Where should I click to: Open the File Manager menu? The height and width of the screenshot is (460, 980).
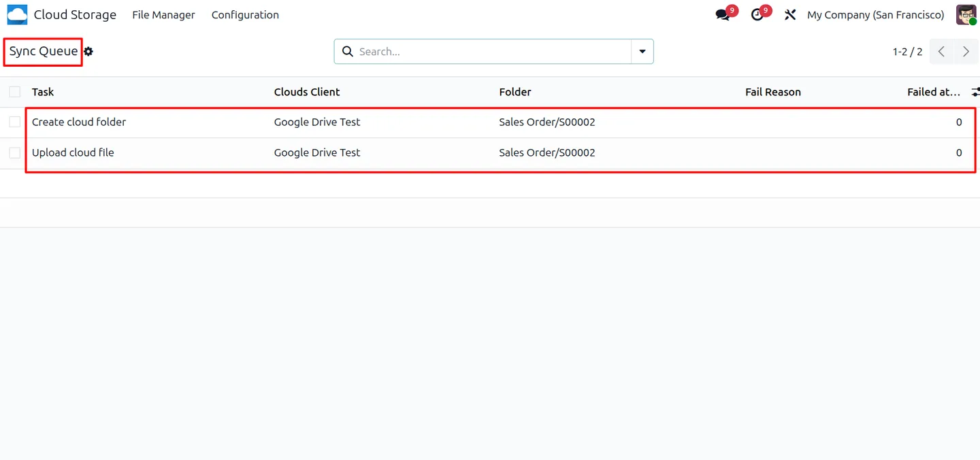coord(163,15)
